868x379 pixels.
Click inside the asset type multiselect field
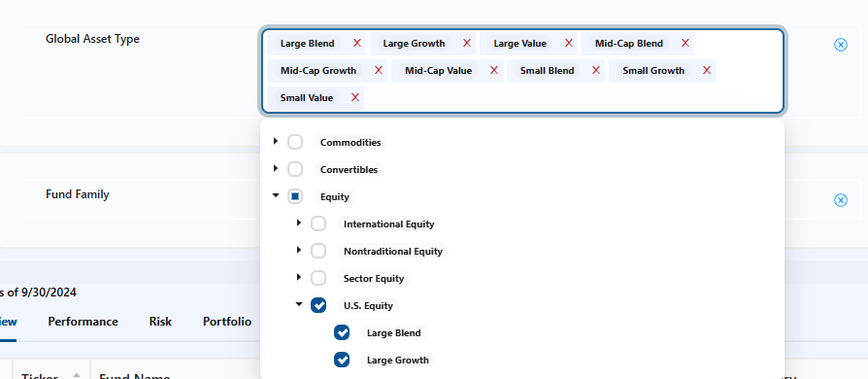(x=522, y=71)
